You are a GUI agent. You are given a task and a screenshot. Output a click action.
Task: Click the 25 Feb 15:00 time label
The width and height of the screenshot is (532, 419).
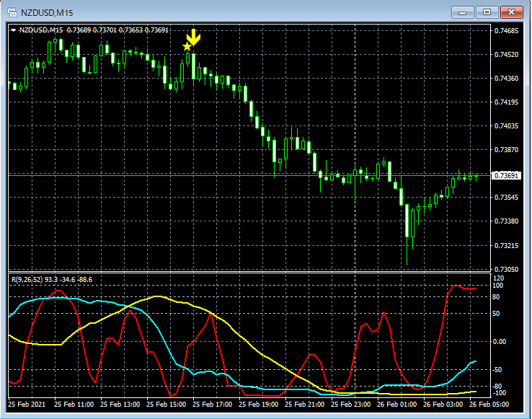(x=167, y=405)
